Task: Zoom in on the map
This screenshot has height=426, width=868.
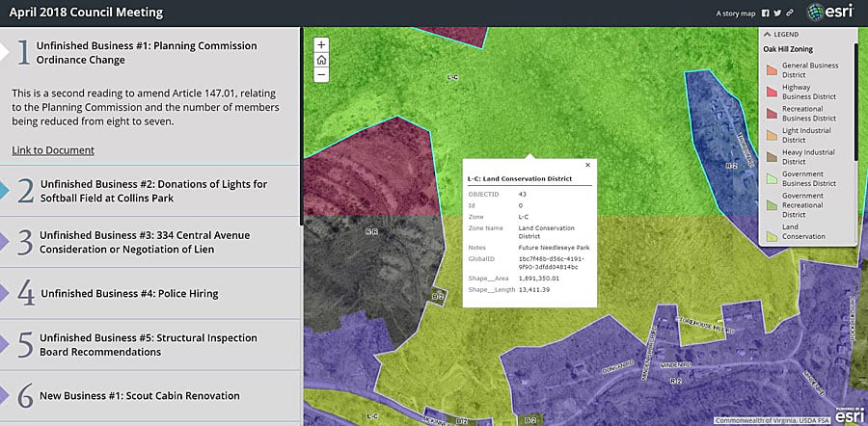Action: [x=321, y=44]
